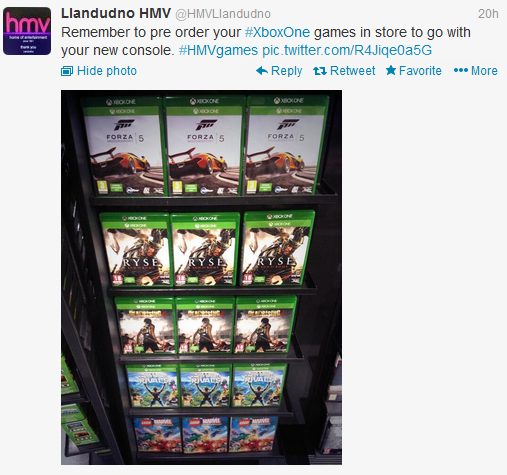Click the three-dot More icon
The width and height of the screenshot is (507, 475).
[461, 71]
